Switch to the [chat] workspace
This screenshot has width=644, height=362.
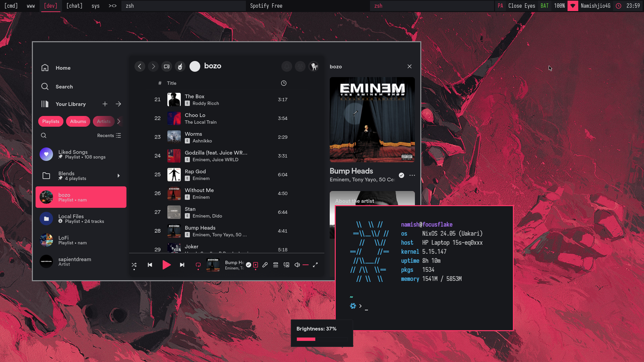coord(74,6)
